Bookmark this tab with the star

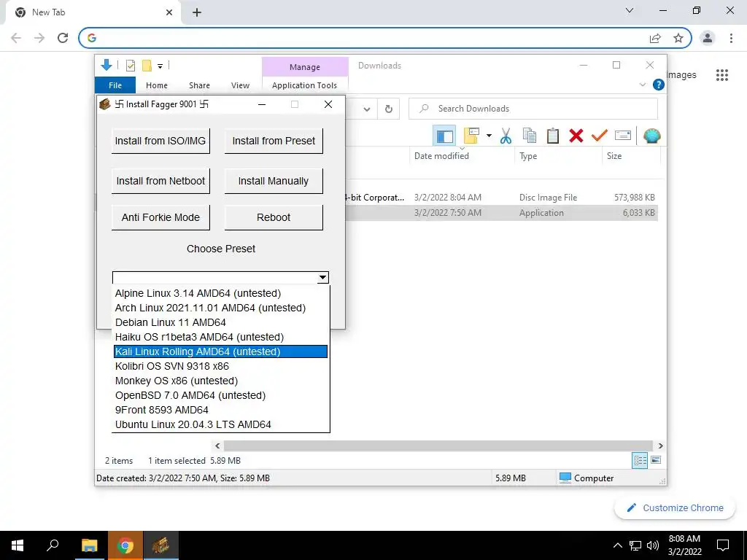pyautogui.click(x=678, y=38)
